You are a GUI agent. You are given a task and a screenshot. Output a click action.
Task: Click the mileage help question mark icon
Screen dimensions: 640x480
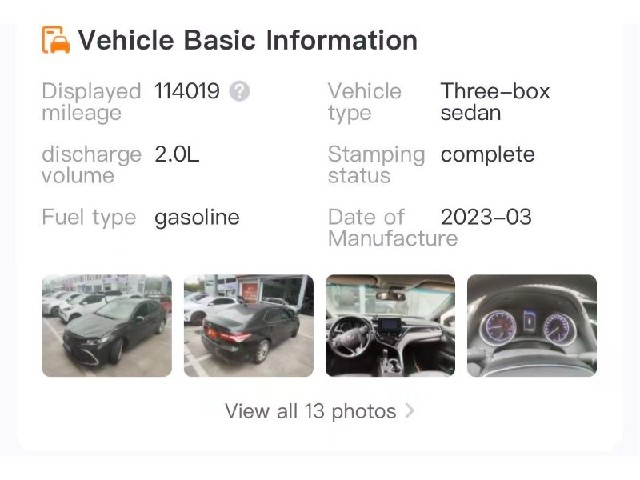click(x=240, y=91)
